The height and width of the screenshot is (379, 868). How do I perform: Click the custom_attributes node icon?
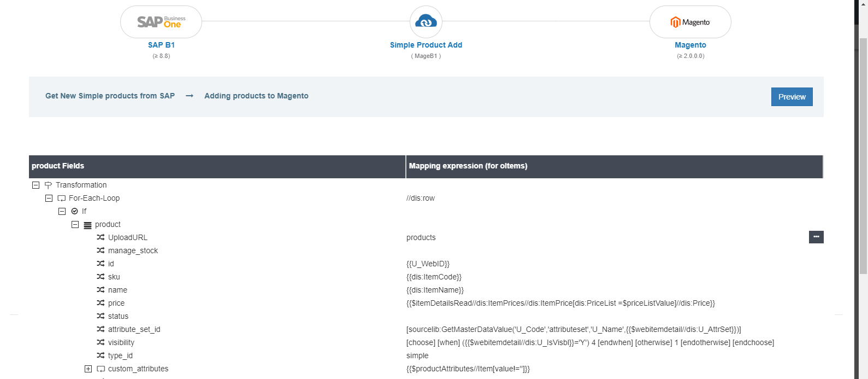(x=101, y=369)
